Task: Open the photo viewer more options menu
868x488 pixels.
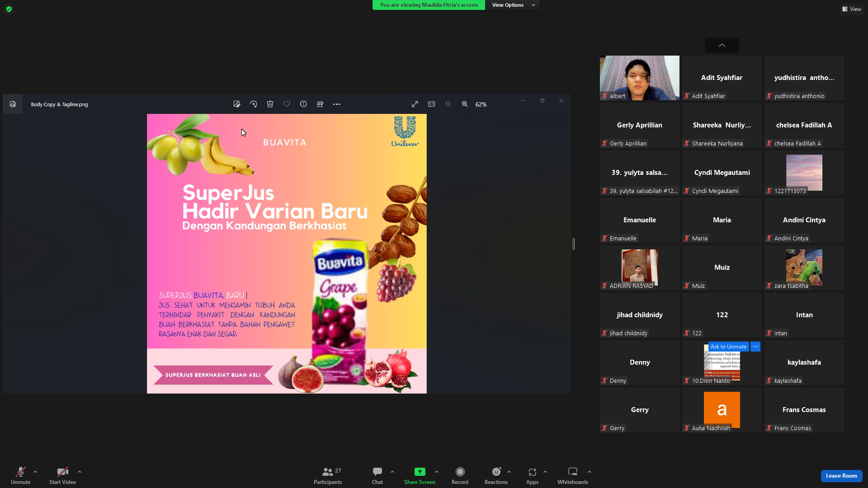Action: [x=337, y=104]
